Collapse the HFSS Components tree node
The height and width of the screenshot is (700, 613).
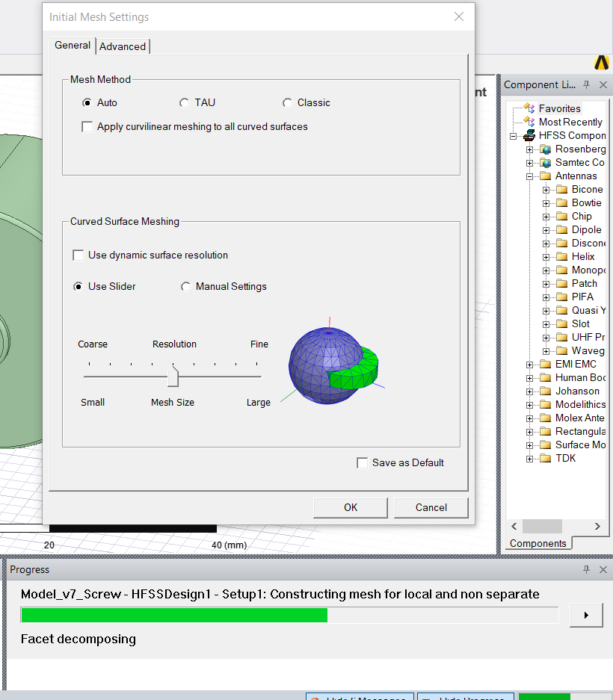(514, 136)
